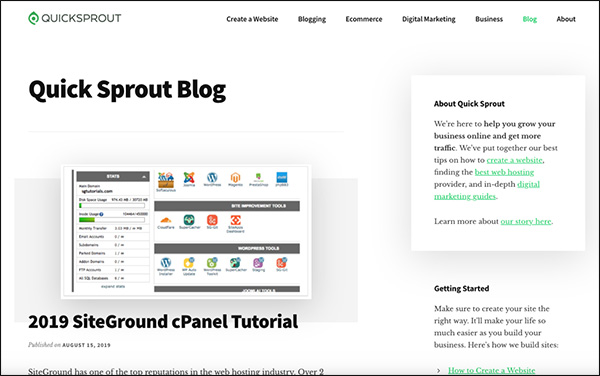Open the How to Create a Website link
This screenshot has width=600, height=376.
point(491,370)
